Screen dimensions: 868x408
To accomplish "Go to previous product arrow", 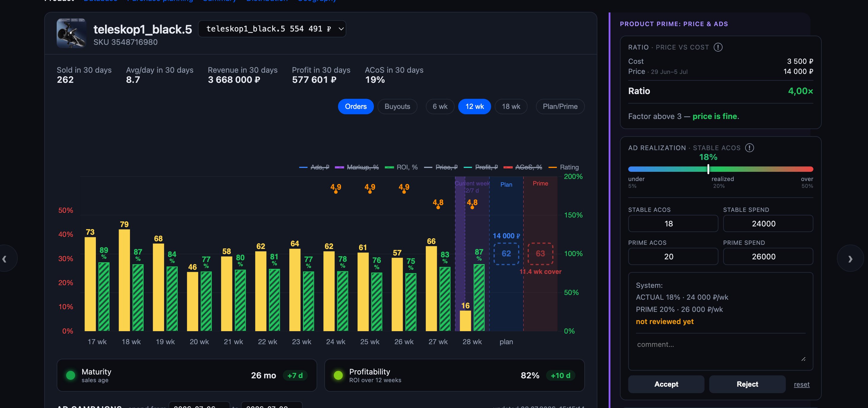I will [x=5, y=258].
